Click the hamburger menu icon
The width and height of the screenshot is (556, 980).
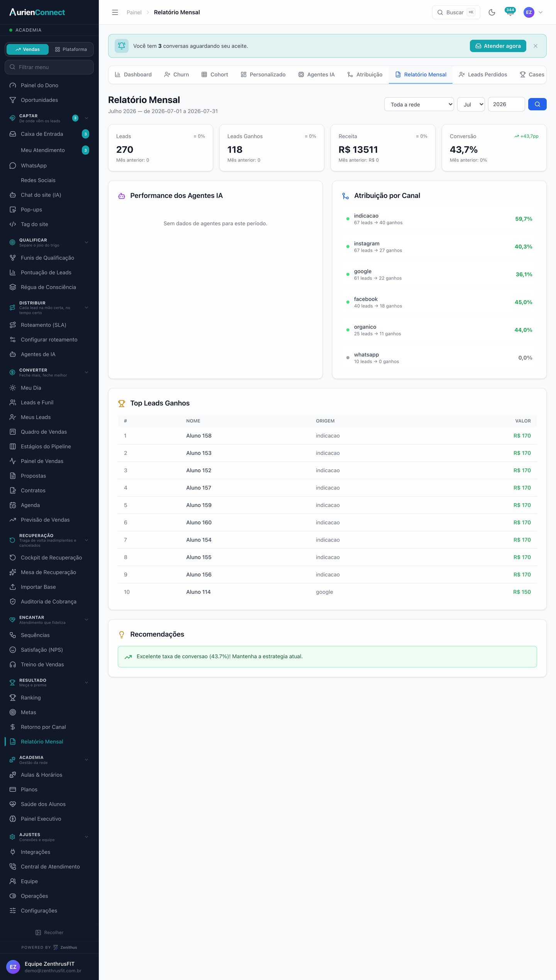[115, 12]
